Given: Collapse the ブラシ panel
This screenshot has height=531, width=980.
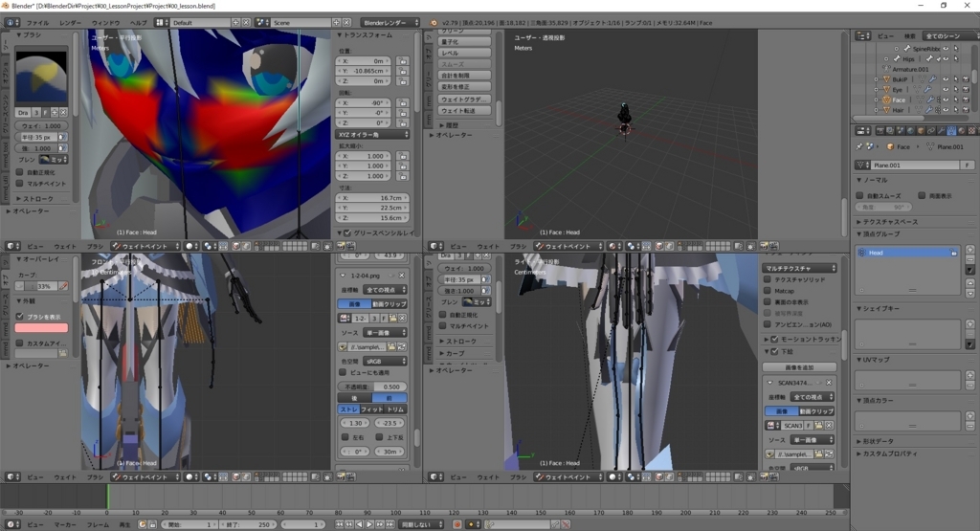Looking at the screenshot, I should click(x=29, y=35).
